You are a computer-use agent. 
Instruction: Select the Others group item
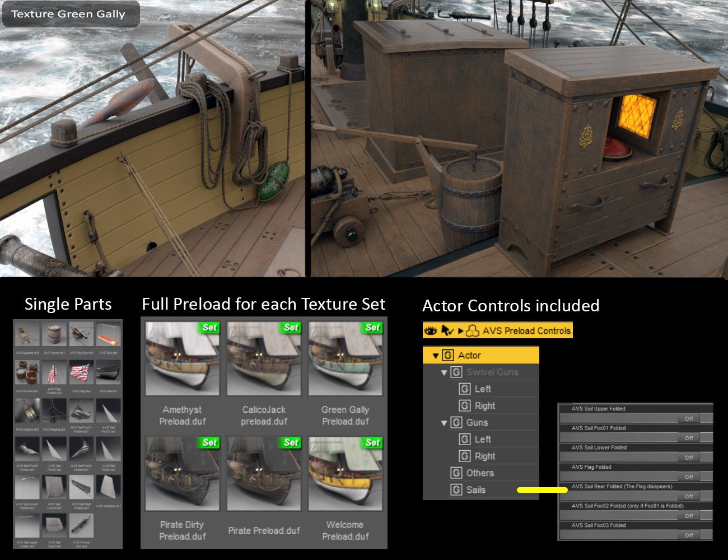(x=480, y=473)
